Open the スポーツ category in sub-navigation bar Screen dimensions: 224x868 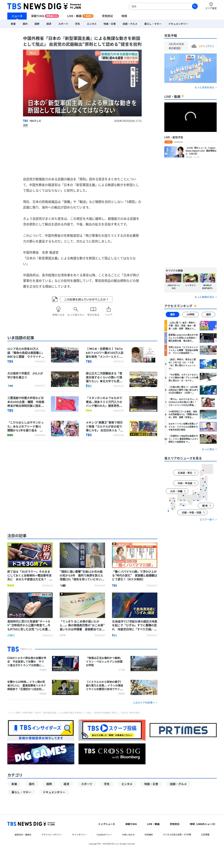(x=63, y=24)
